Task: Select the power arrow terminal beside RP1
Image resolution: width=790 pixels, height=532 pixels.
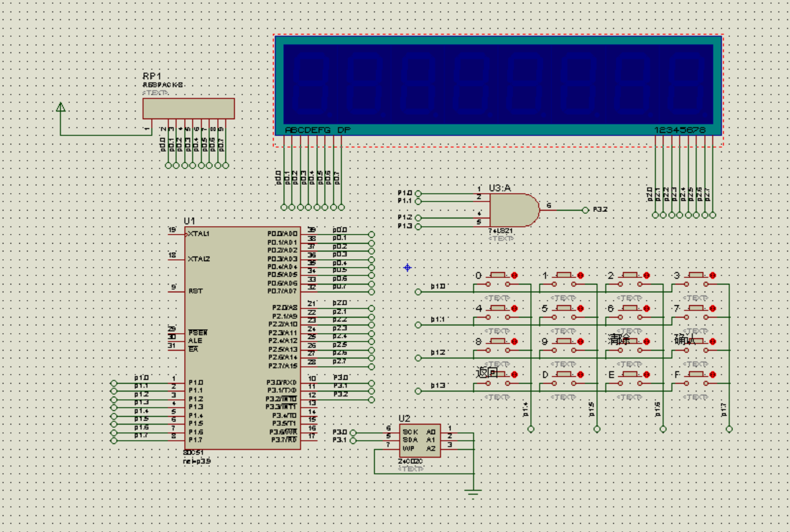Action: (61, 108)
